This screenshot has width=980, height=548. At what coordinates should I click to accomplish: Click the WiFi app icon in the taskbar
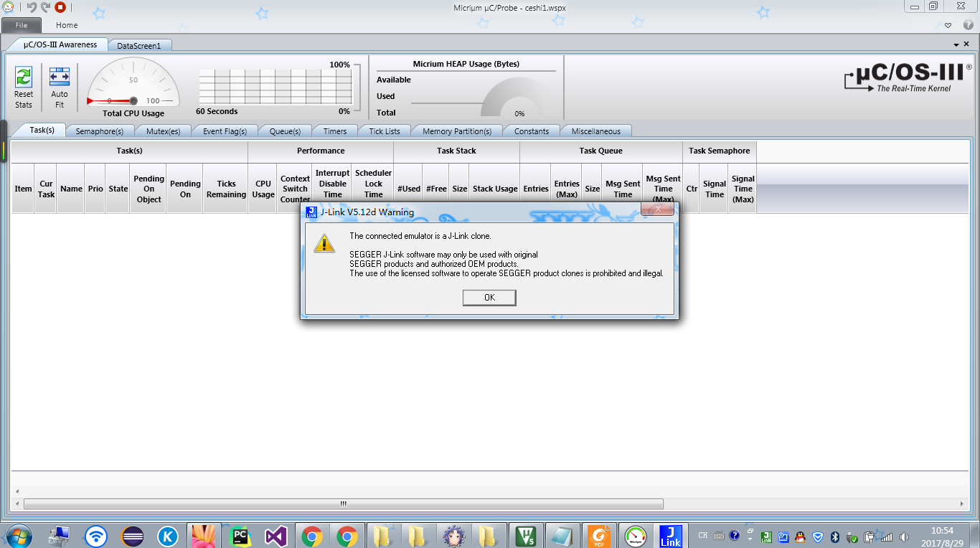tap(96, 535)
